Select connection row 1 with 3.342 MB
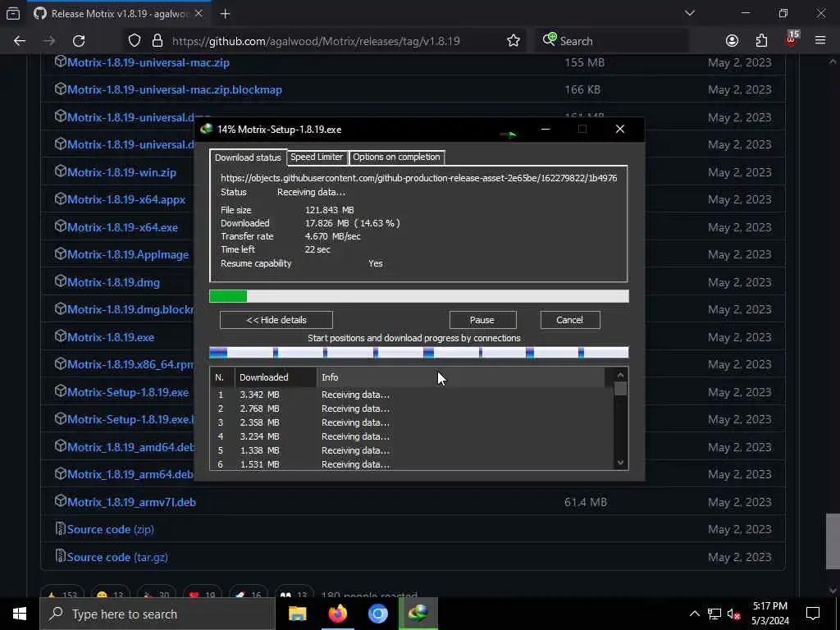Viewport: 840px width, 630px height. pyautogui.click(x=412, y=395)
